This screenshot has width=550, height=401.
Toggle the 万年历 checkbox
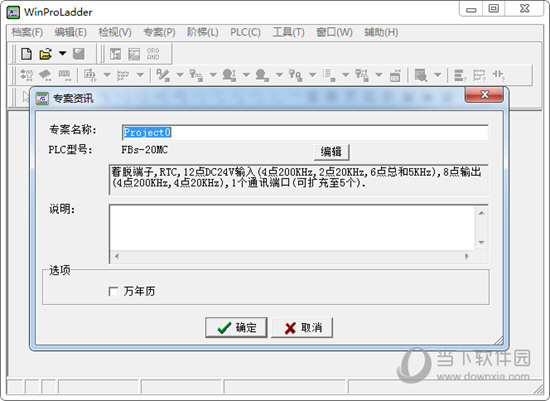click(x=113, y=291)
